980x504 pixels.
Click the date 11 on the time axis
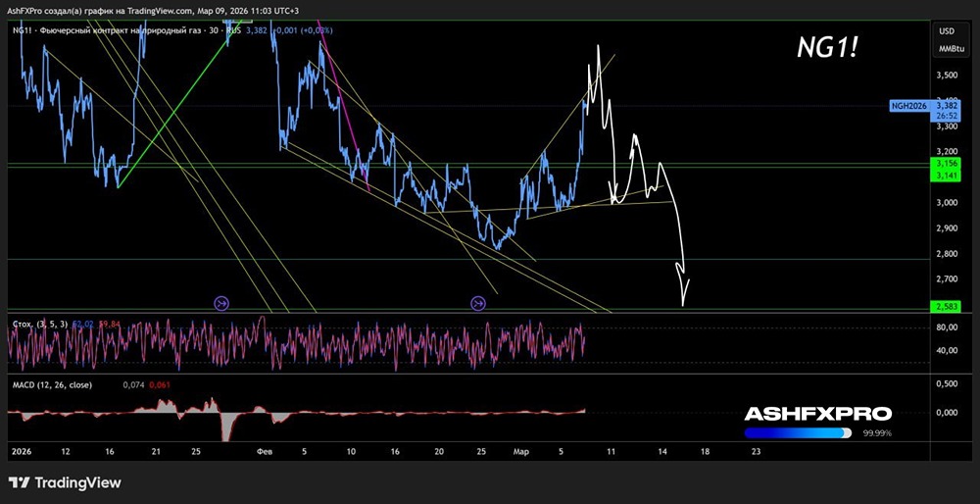pyautogui.click(x=611, y=451)
